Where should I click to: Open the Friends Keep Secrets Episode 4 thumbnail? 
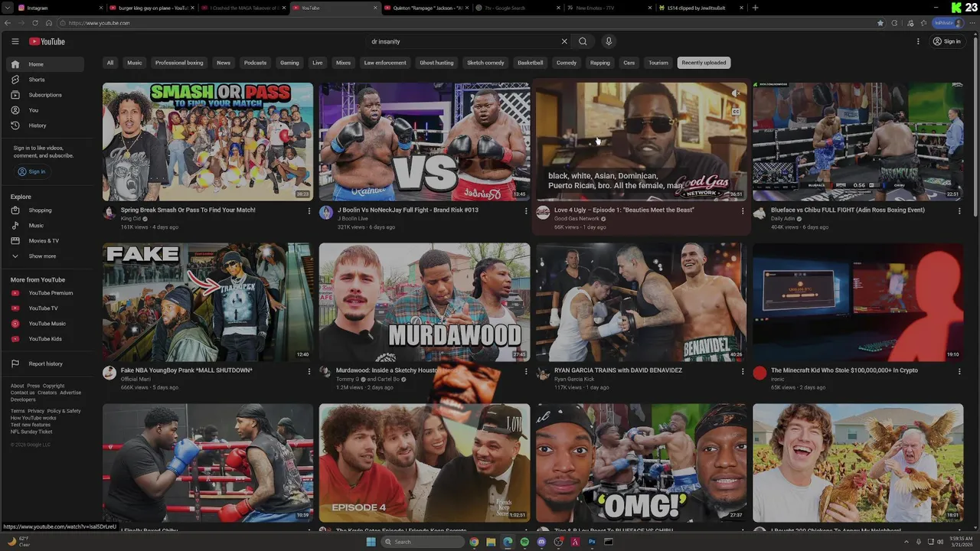tap(424, 463)
